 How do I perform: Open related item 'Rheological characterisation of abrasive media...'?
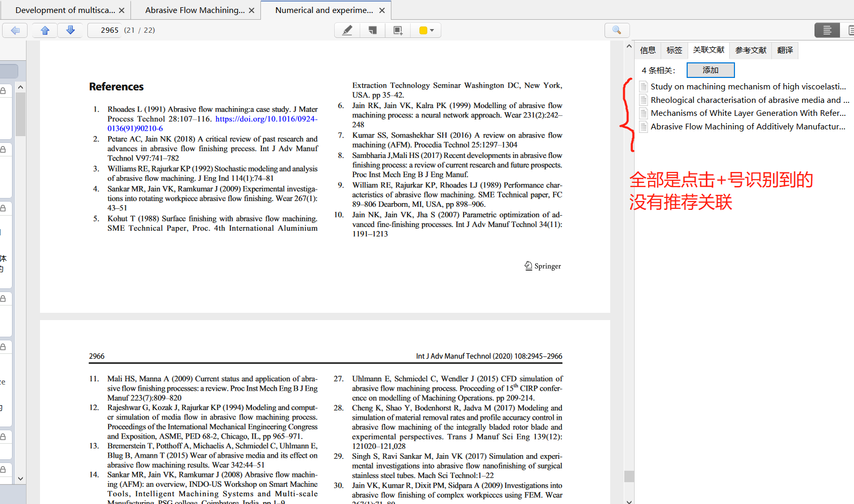point(750,100)
